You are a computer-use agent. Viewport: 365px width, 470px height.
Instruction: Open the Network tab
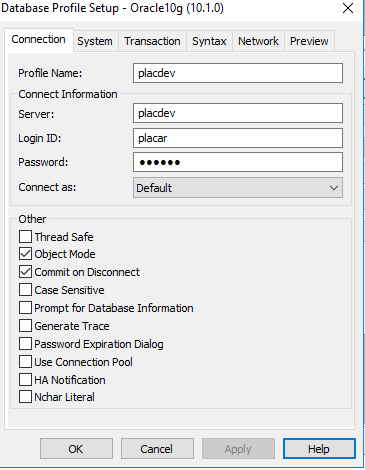tap(258, 41)
